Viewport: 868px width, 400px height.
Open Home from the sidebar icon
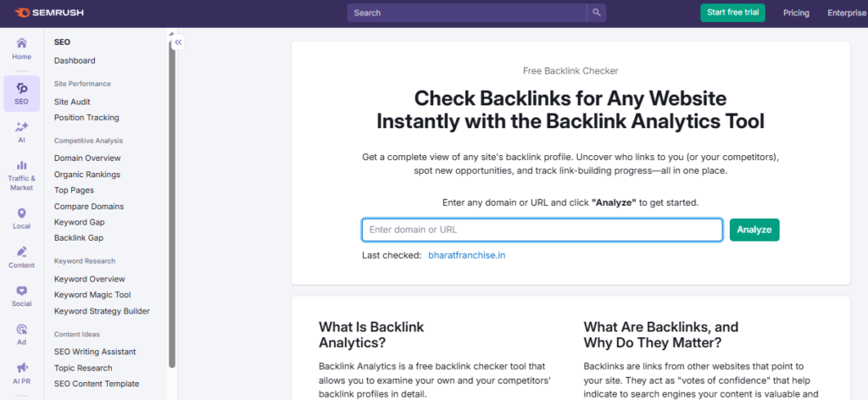pos(21,43)
